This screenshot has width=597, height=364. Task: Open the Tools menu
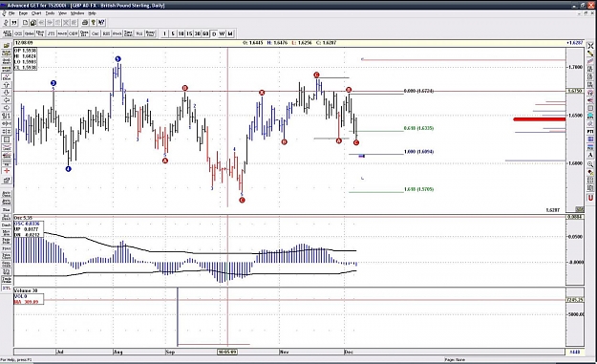50,13
